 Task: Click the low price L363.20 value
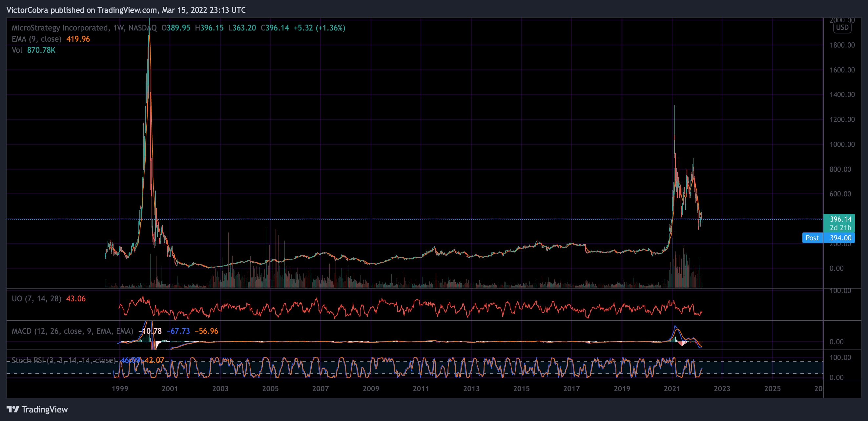[242, 28]
